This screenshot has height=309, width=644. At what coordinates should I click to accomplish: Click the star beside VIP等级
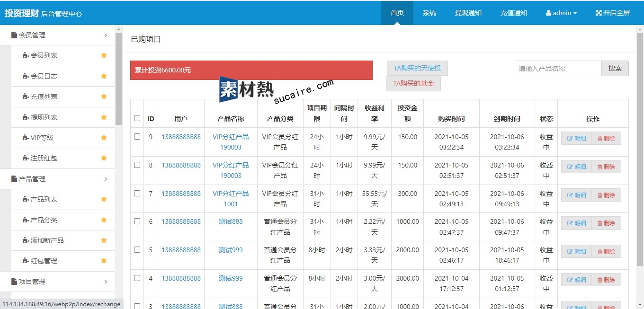[x=104, y=138]
